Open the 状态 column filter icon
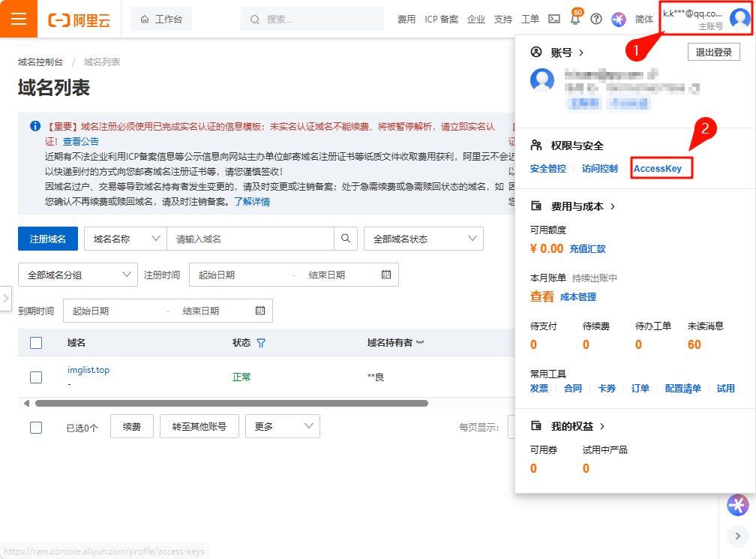The height and width of the screenshot is (559, 756). (261, 343)
